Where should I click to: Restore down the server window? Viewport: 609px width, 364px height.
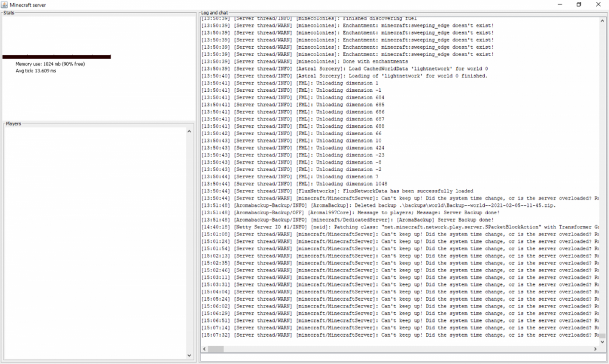579,4
